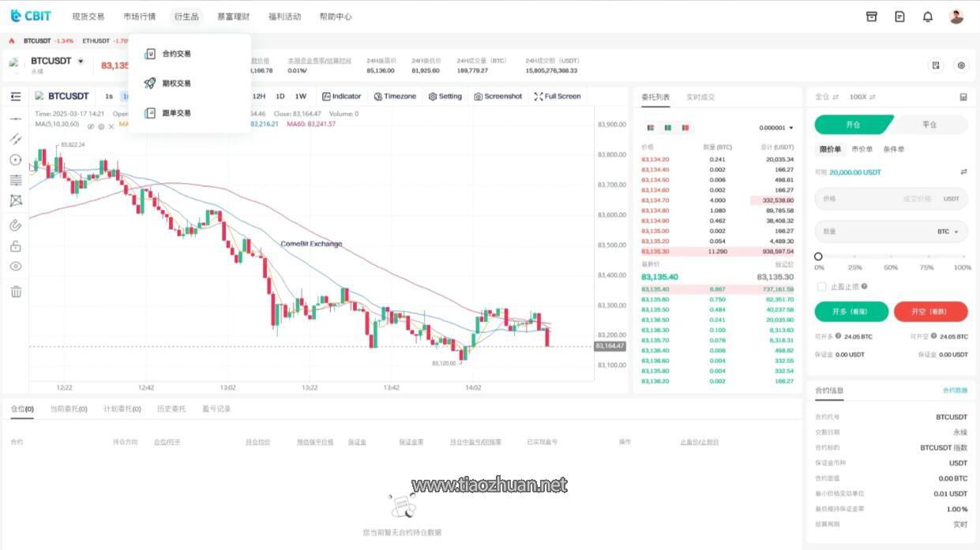Open the gift box icon in header
This screenshot has height=550, width=980.
click(x=872, y=16)
